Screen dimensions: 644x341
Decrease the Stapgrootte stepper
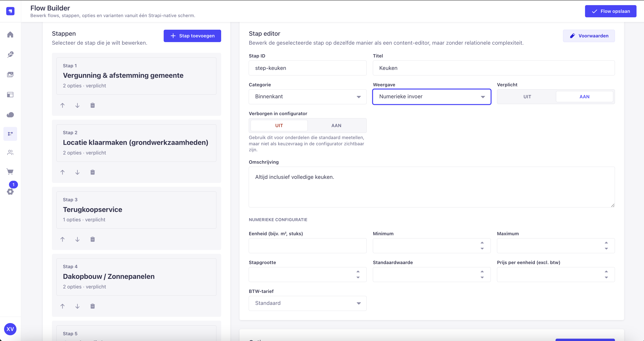pos(358,278)
